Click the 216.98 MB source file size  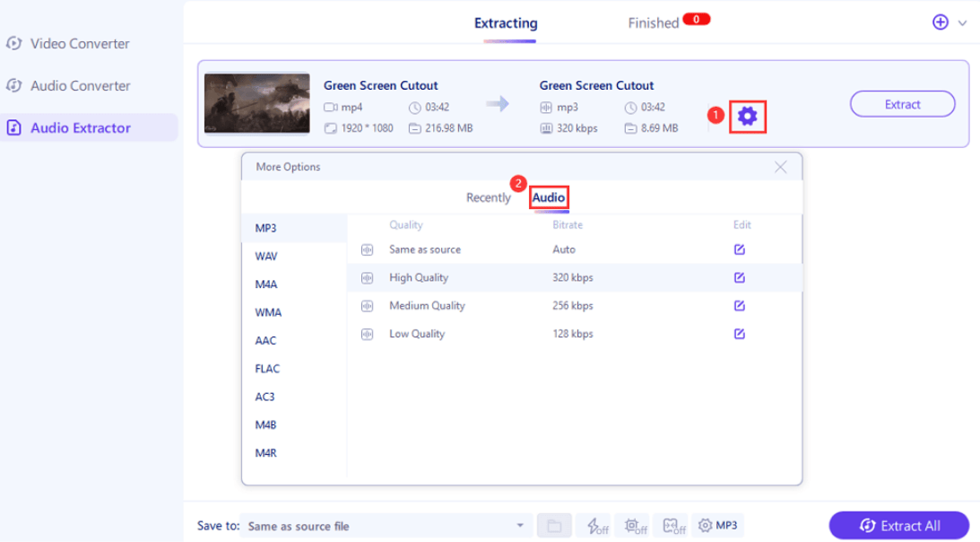(x=448, y=128)
